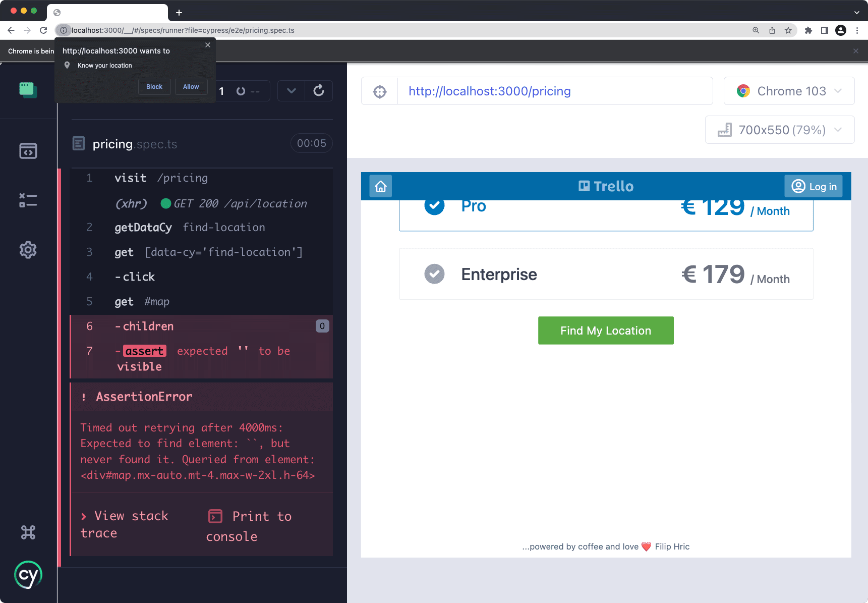Click the Log in button
The height and width of the screenshot is (603, 868).
coord(814,186)
